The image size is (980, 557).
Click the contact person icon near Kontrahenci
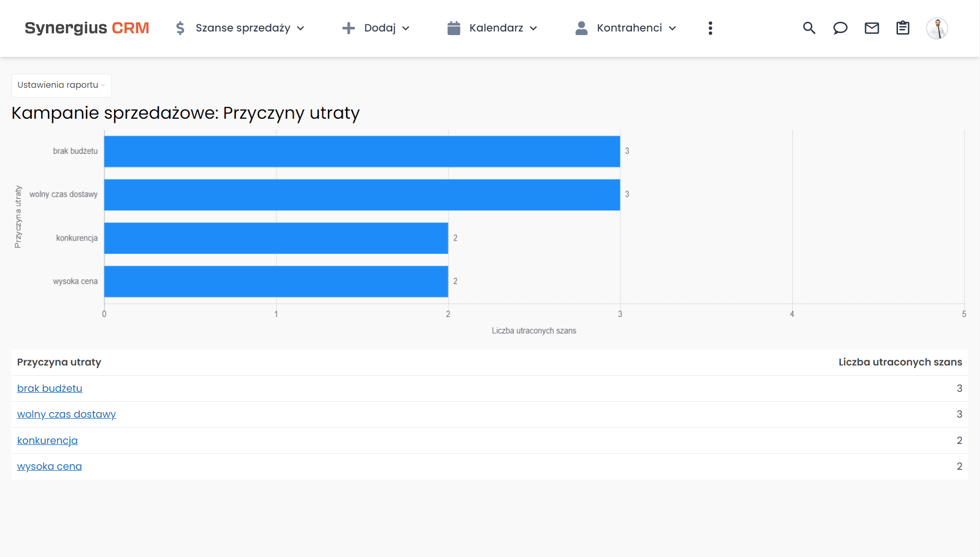tap(581, 28)
